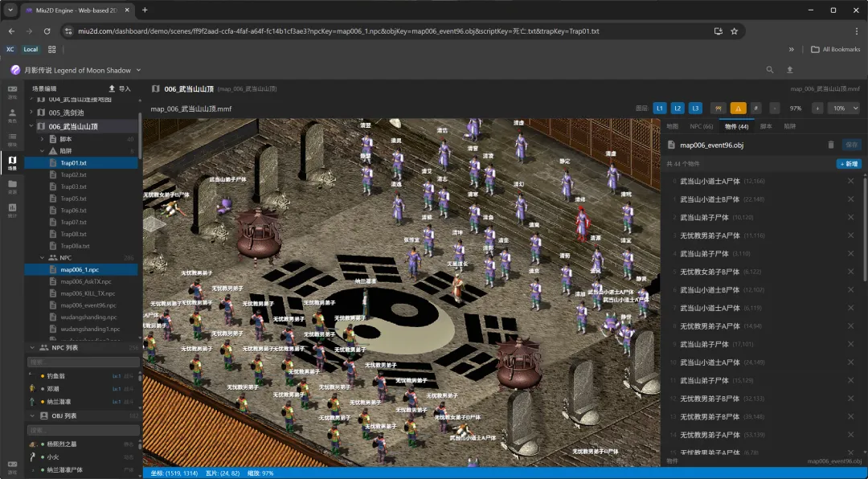Open the 资源 folder icon in sidebar
The height and width of the screenshot is (479, 868).
pos(12,186)
